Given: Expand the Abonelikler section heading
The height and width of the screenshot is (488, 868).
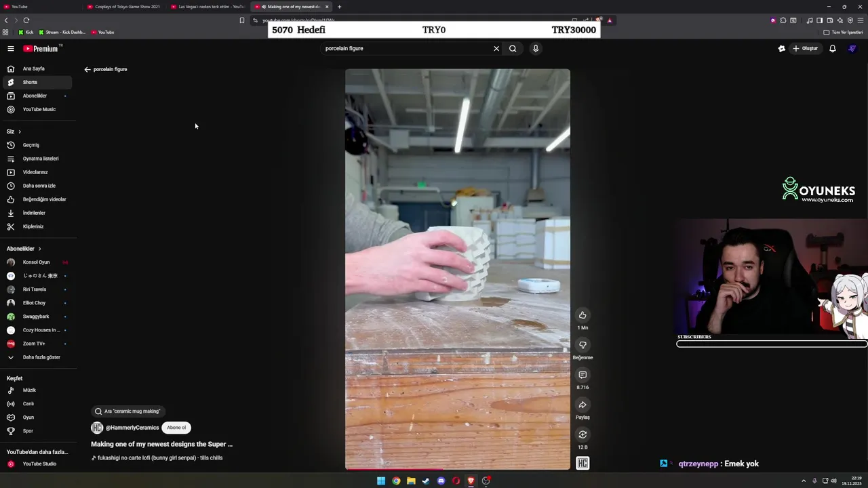Looking at the screenshot, I should coord(24,249).
